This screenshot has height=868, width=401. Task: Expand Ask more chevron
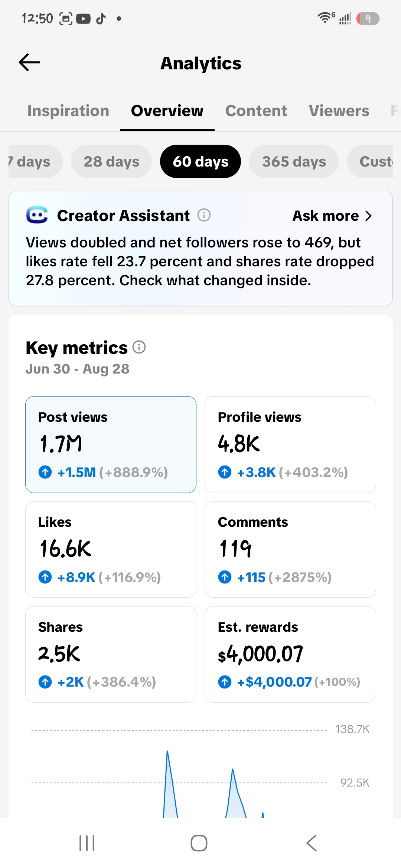click(368, 216)
